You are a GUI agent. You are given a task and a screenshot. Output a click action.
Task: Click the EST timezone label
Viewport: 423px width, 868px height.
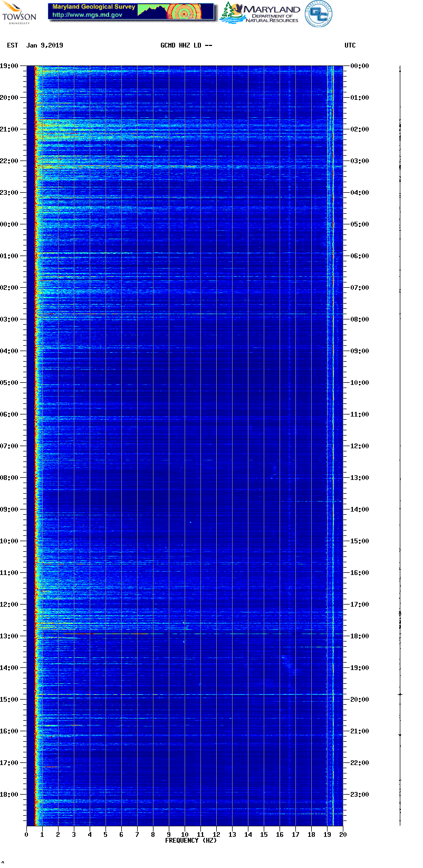click(13, 45)
